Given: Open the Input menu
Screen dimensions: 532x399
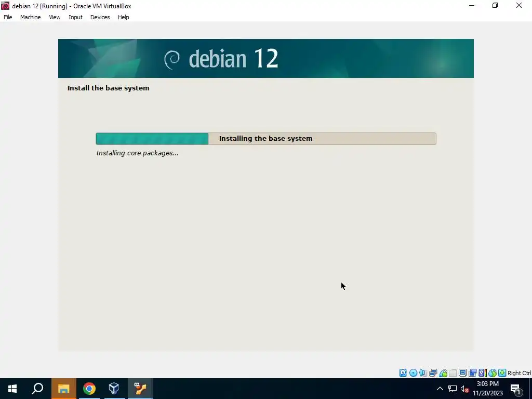Looking at the screenshot, I should (x=76, y=17).
